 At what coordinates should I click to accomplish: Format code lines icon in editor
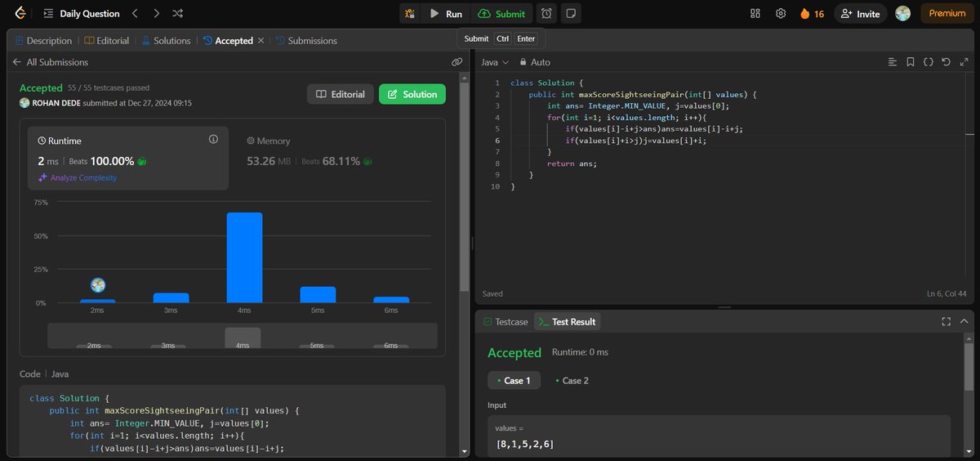893,62
